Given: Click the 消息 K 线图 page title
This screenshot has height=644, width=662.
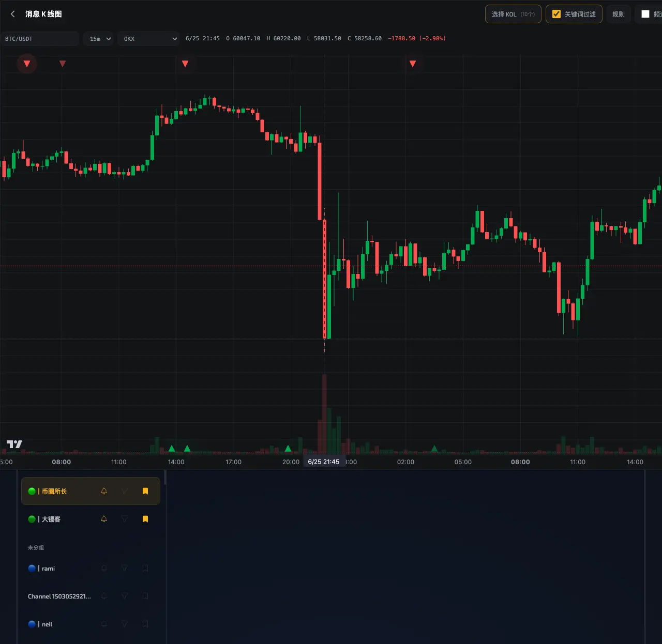Looking at the screenshot, I should pyautogui.click(x=43, y=14).
